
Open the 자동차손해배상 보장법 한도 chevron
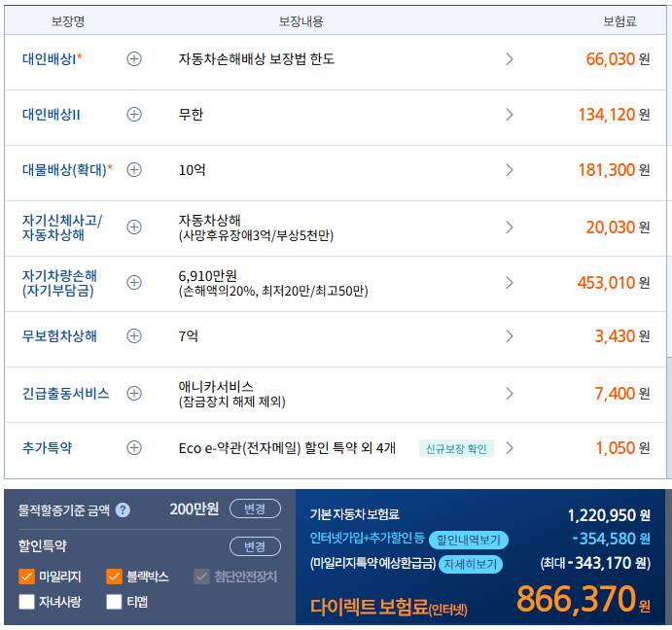point(510,58)
